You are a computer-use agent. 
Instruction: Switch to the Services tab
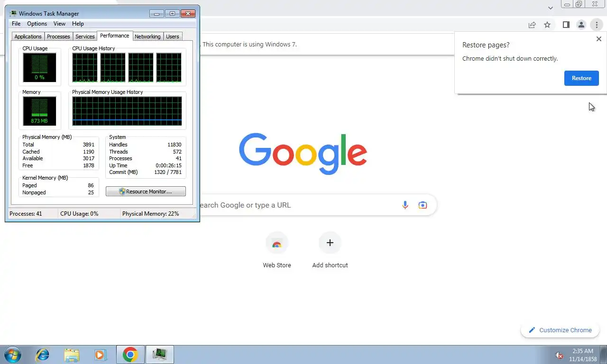pyautogui.click(x=85, y=36)
